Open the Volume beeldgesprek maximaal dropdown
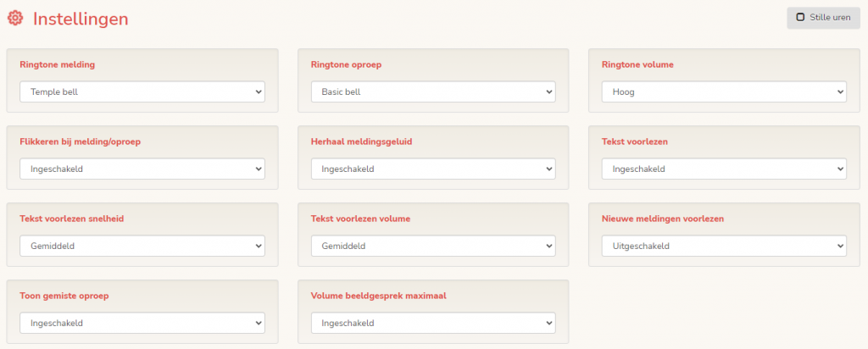The height and width of the screenshot is (349, 868). pos(433,323)
